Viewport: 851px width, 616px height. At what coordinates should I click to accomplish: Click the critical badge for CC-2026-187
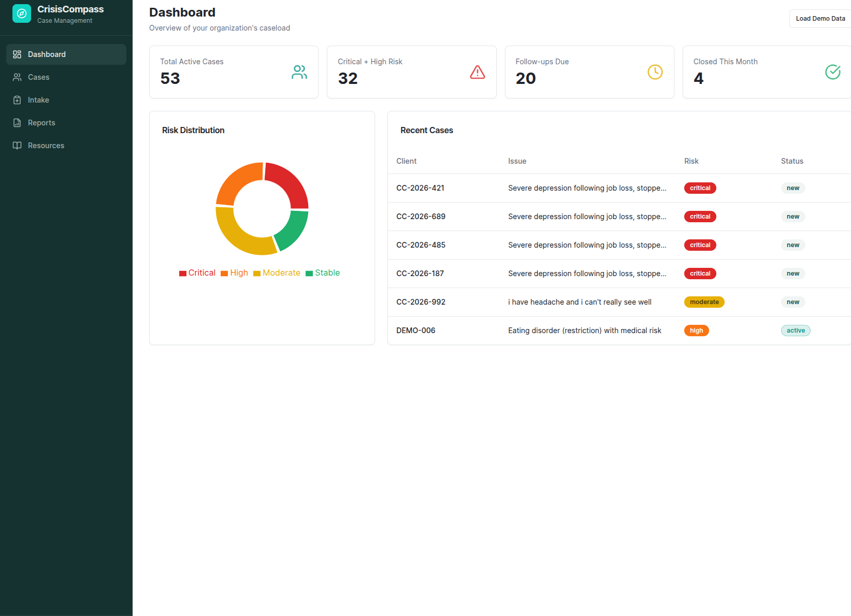(x=700, y=274)
